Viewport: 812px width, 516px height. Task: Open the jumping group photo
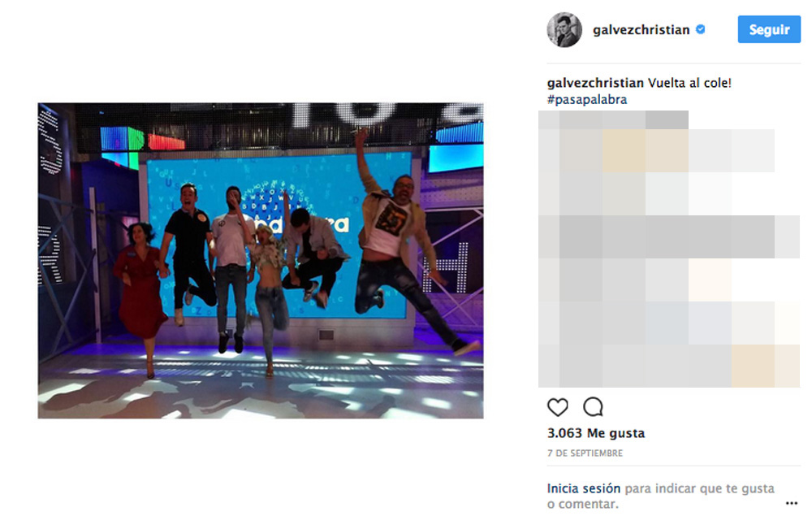coord(261,261)
